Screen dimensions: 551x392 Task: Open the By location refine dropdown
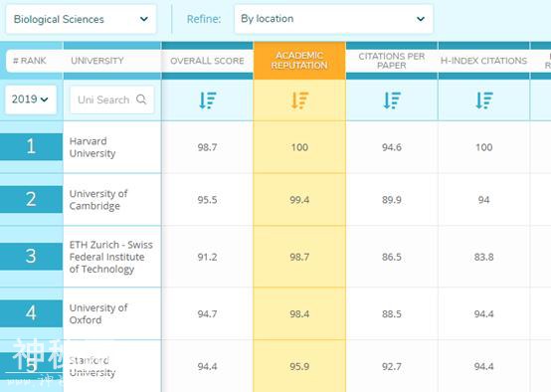click(333, 19)
